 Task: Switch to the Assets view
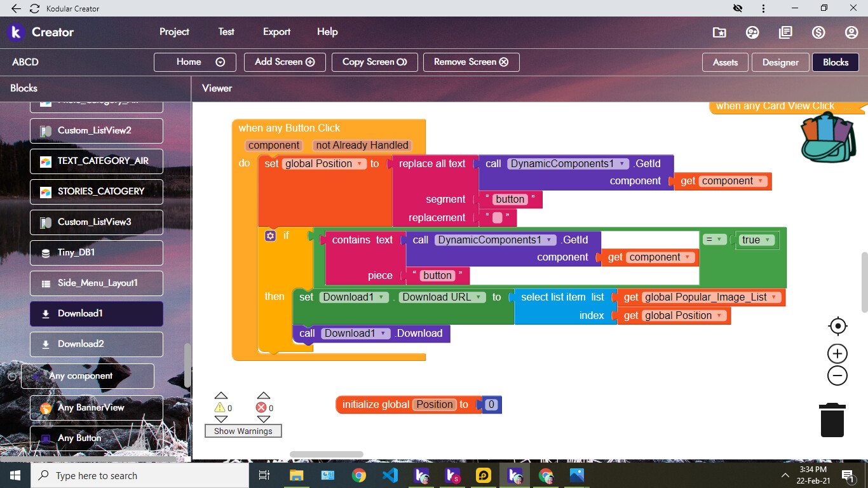pyautogui.click(x=725, y=62)
